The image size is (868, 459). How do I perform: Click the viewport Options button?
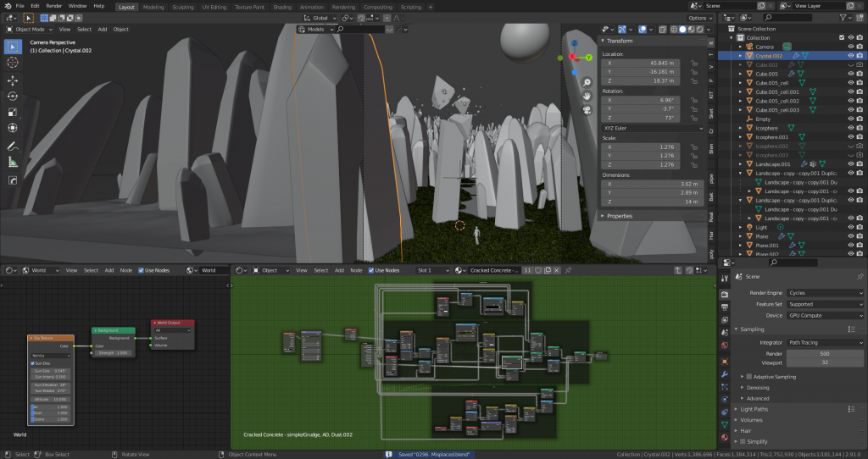point(698,18)
